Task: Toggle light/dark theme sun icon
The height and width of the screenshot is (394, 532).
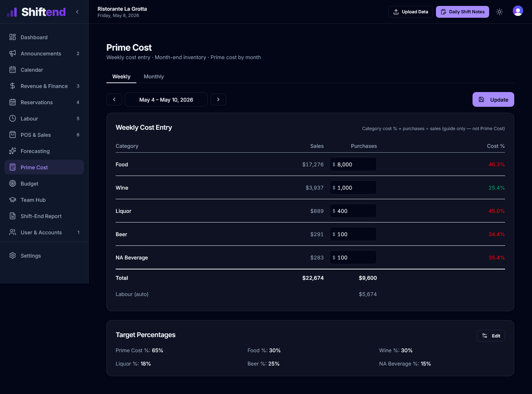Action: point(499,12)
